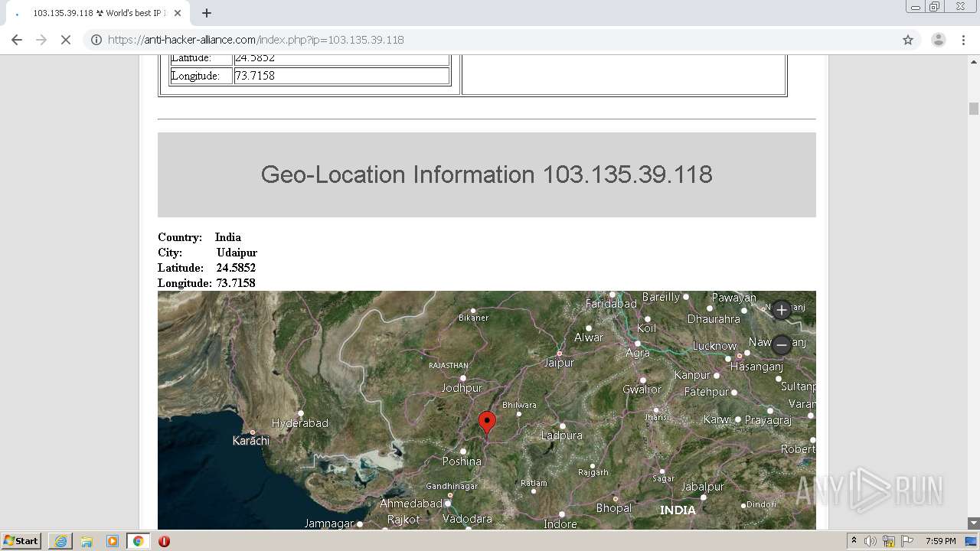Click the Indore label on map
Screen dimensions: 980x551
coord(560,524)
